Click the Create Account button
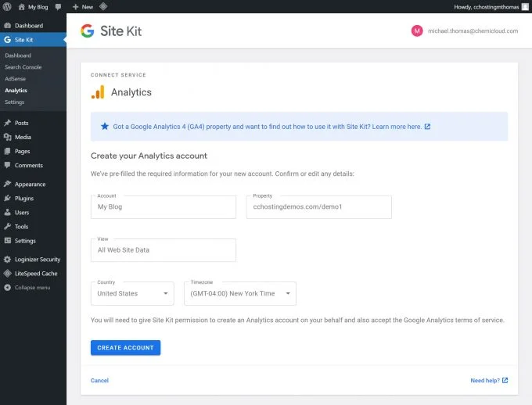This screenshot has width=532, height=405. (x=125, y=348)
